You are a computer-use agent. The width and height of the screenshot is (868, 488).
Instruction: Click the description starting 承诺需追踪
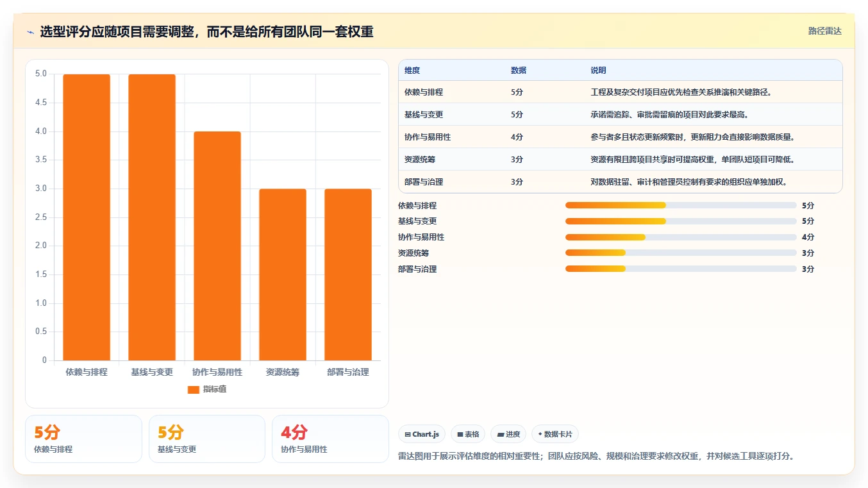(x=670, y=115)
